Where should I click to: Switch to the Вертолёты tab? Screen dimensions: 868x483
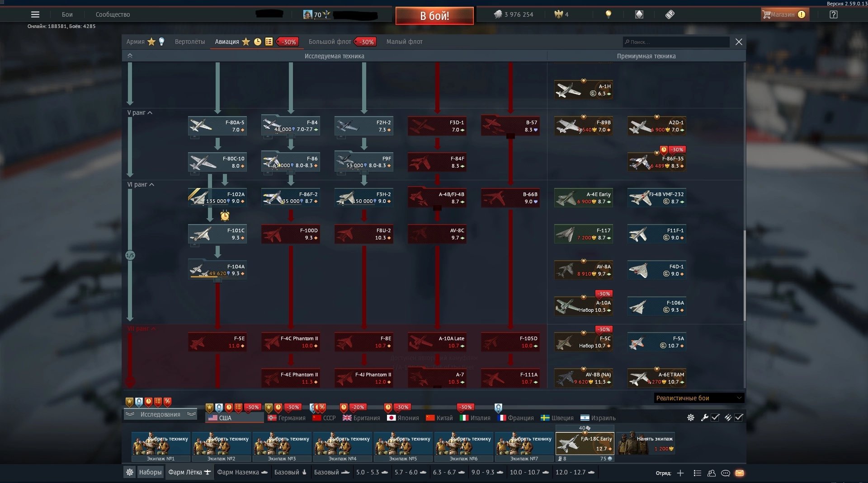coord(189,42)
